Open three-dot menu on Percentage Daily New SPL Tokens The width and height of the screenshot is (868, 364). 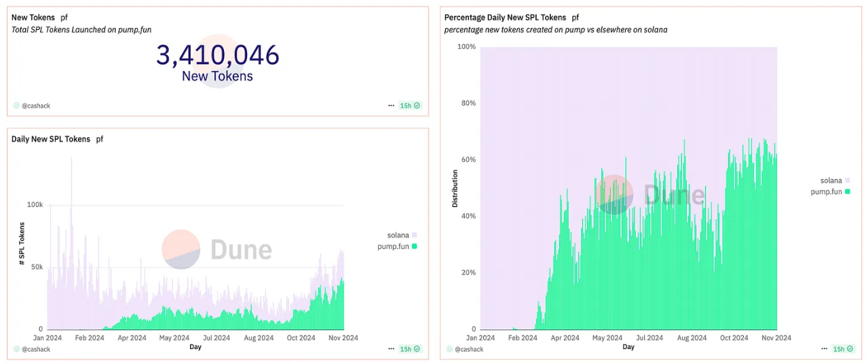click(x=824, y=349)
